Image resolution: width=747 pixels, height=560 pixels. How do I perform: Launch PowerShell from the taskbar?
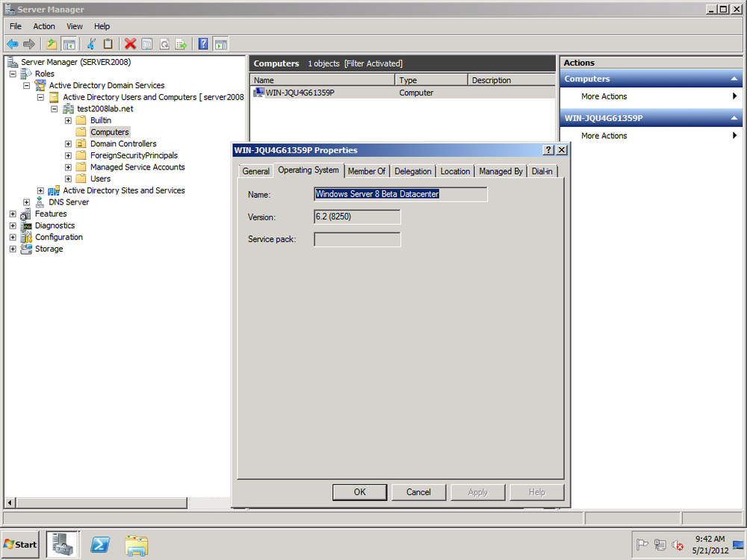click(100, 544)
